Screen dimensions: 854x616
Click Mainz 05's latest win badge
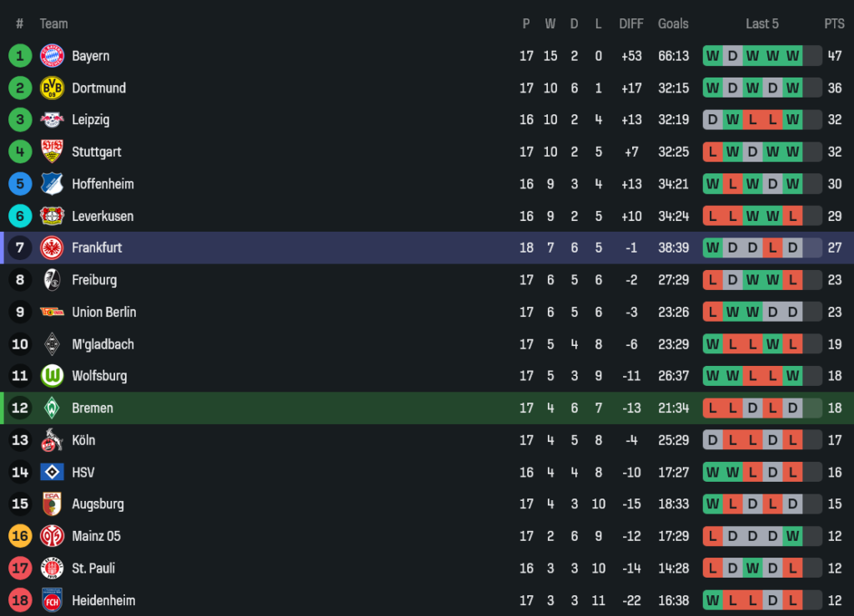tap(792, 536)
